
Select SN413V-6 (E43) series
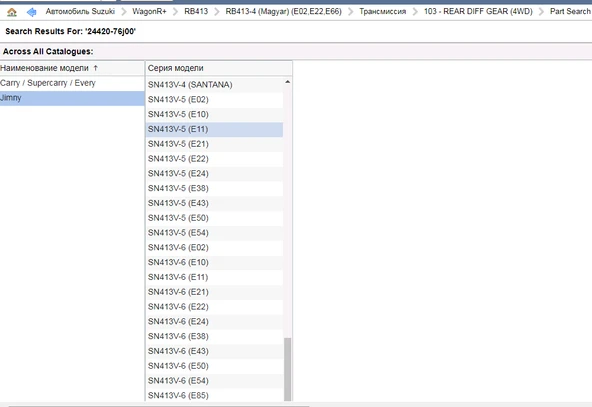point(214,351)
